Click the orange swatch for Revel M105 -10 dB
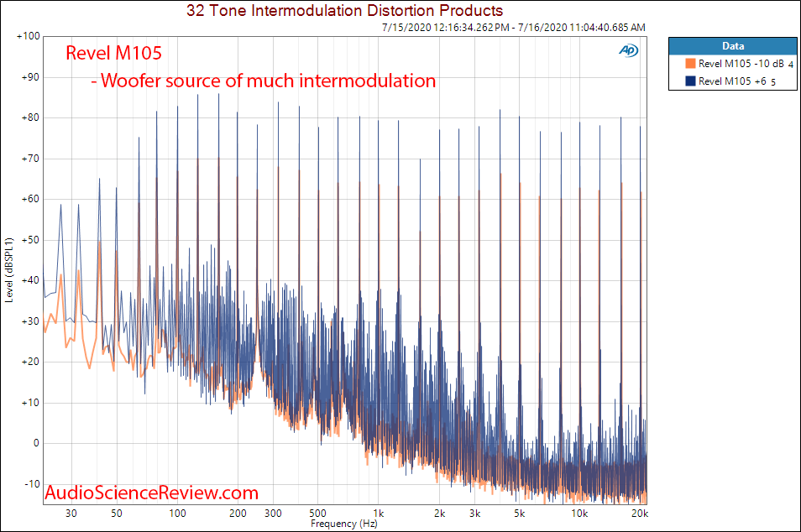This screenshot has height=532, width=801. [x=690, y=63]
